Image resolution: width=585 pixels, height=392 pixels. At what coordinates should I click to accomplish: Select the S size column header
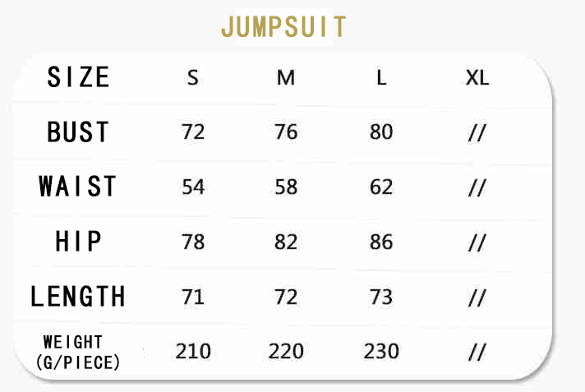coord(193,79)
